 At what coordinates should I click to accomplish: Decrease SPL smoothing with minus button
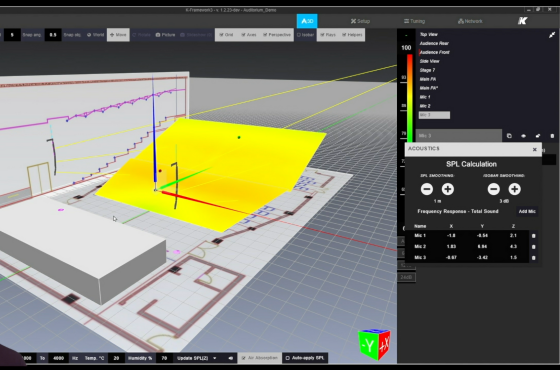point(427,189)
